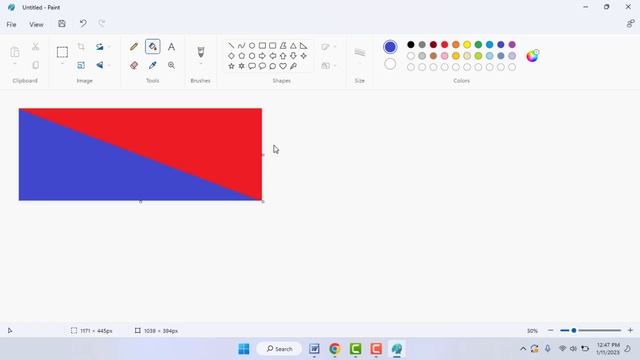Screen dimensions: 640x360
Task: Click the taskbar Search box
Action: click(x=280, y=349)
